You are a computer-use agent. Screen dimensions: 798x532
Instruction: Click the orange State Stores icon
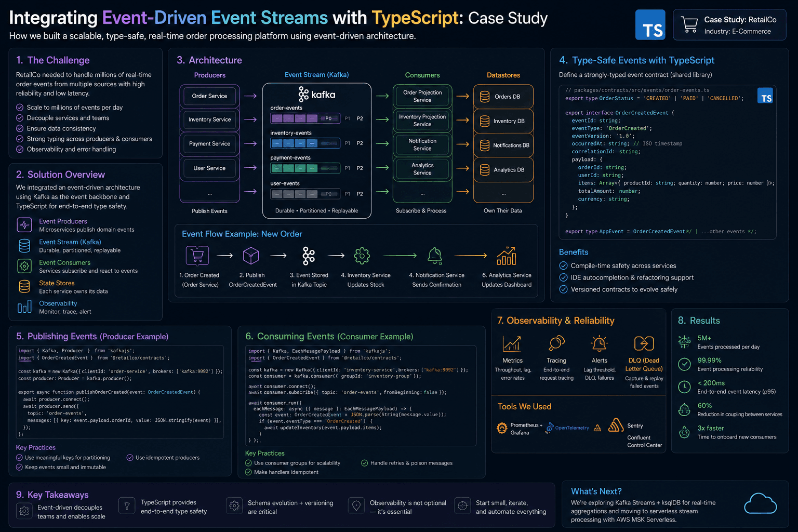click(x=24, y=286)
